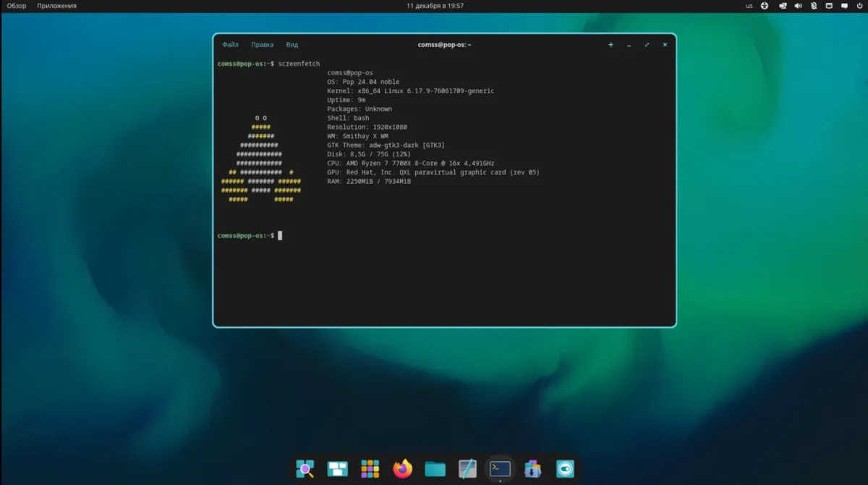Launch Firefox from the dock
868x485 pixels.
[403, 468]
